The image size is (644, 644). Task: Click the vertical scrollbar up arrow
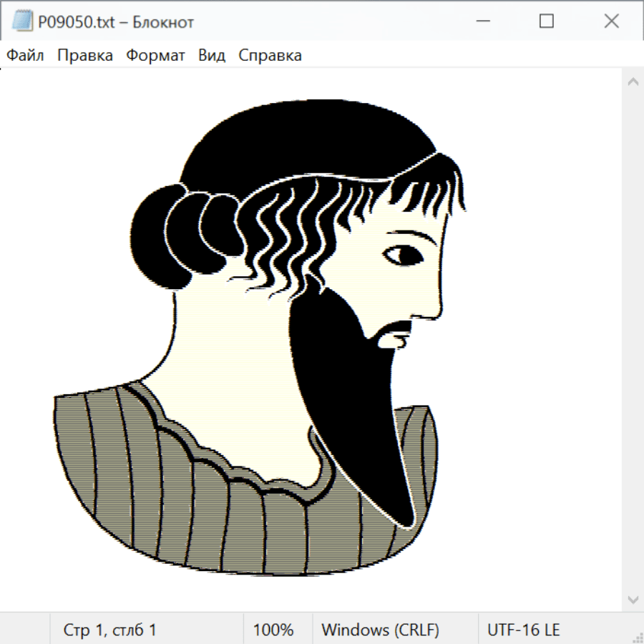click(x=633, y=82)
